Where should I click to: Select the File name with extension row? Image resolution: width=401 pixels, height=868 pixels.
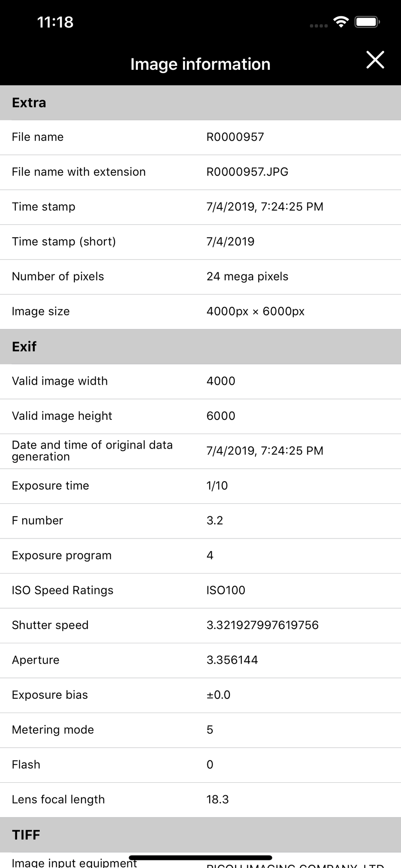pos(200,172)
